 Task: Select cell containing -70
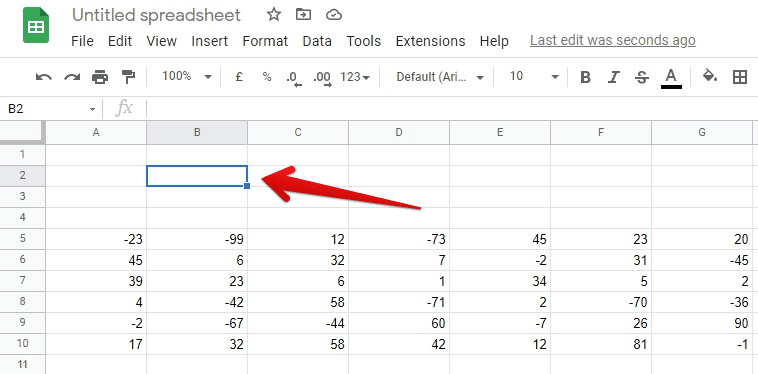(601, 302)
